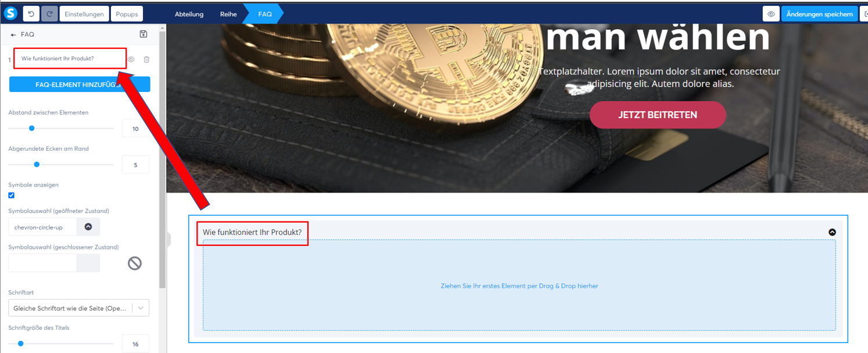Go back using the FAQ arrow

13,35
